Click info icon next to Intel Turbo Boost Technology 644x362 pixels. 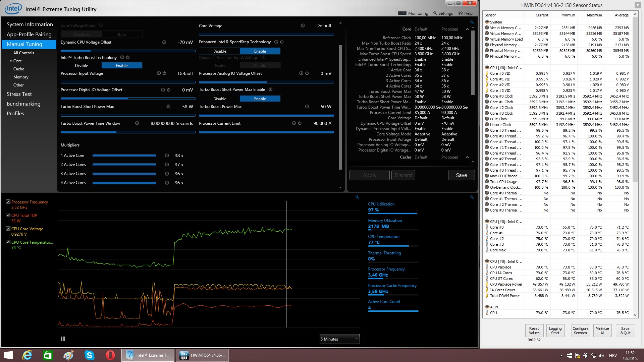[x=122, y=58]
